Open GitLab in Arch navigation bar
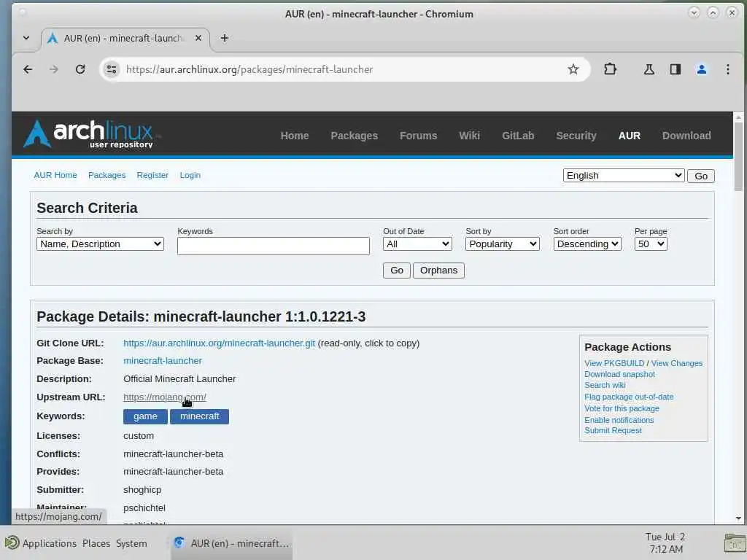The height and width of the screenshot is (560, 747). tap(518, 136)
